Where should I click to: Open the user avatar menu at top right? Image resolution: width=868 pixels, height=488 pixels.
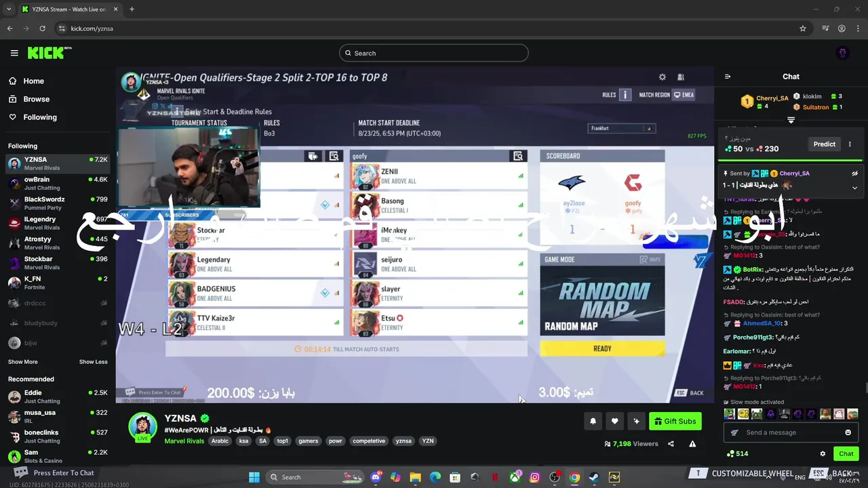click(843, 53)
